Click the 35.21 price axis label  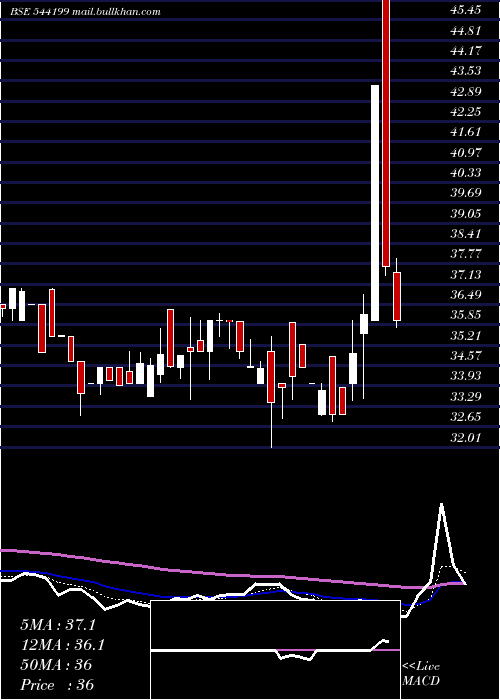click(x=466, y=335)
